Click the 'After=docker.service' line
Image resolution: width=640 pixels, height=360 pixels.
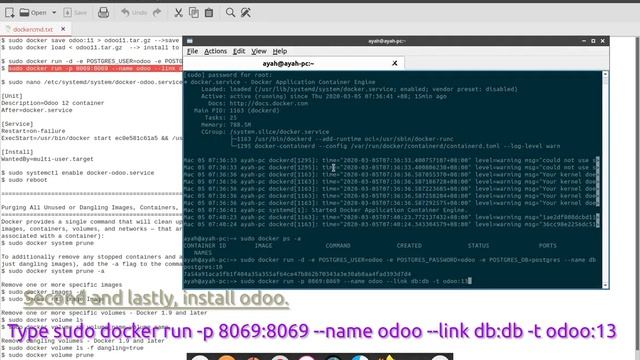pos(37,110)
